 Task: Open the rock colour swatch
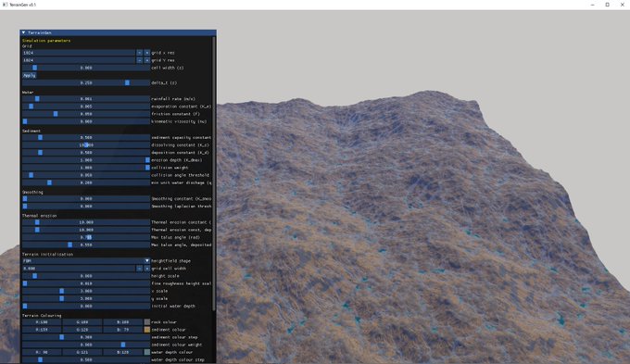click(x=147, y=322)
